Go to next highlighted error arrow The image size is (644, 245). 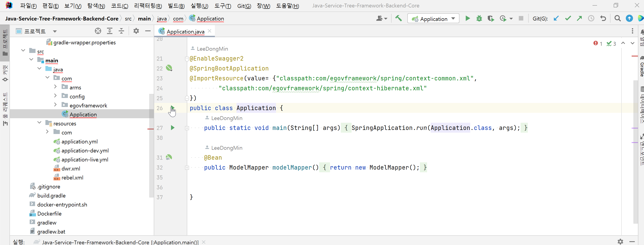point(632,43)
